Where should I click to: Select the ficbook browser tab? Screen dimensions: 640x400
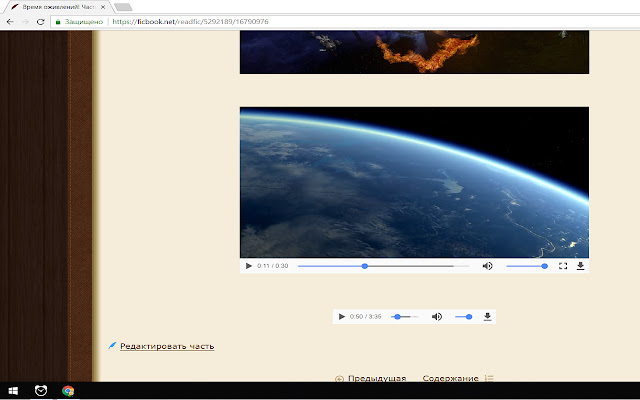pyautogui.click(x=57, y=7)
